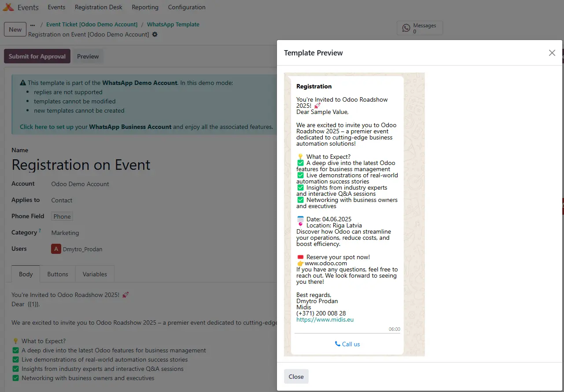Open the WhatsApp Template breadcrumb link
The image size is (564, 392).
[x=173, y=25]
